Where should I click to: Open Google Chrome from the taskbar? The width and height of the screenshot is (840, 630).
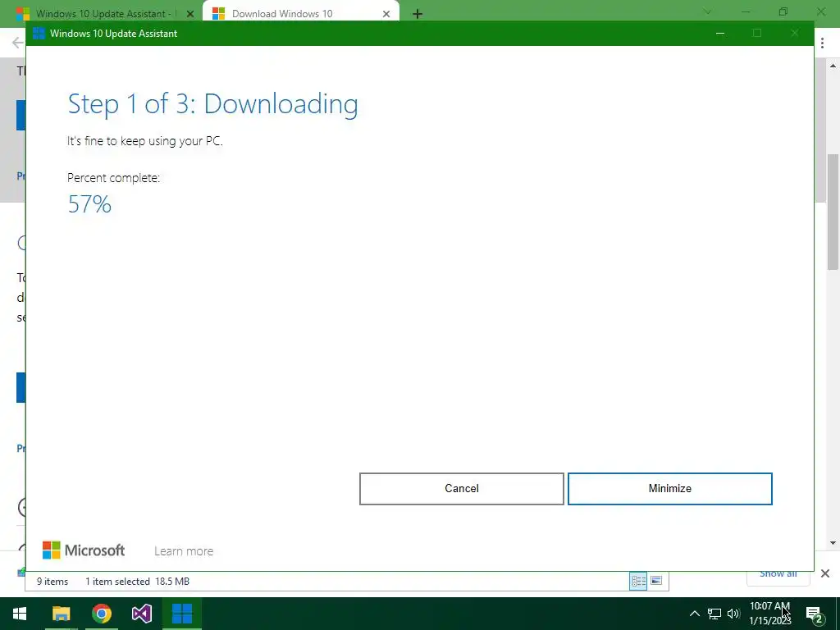[x=101, y=614]
